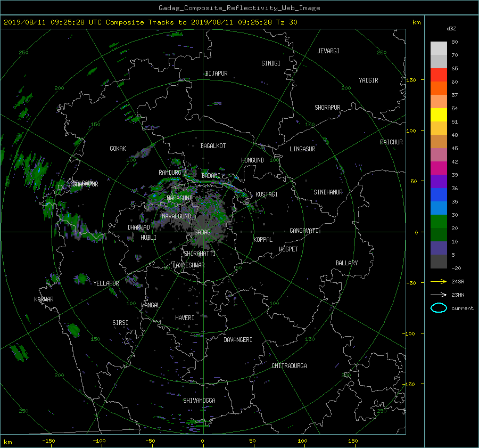Click the NAVALGUND city label
This screenshot has height=448, width=479.
coord(176,216)
